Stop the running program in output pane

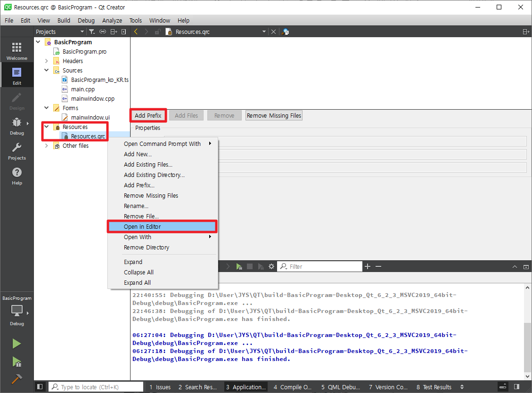[x=250, y=266]
